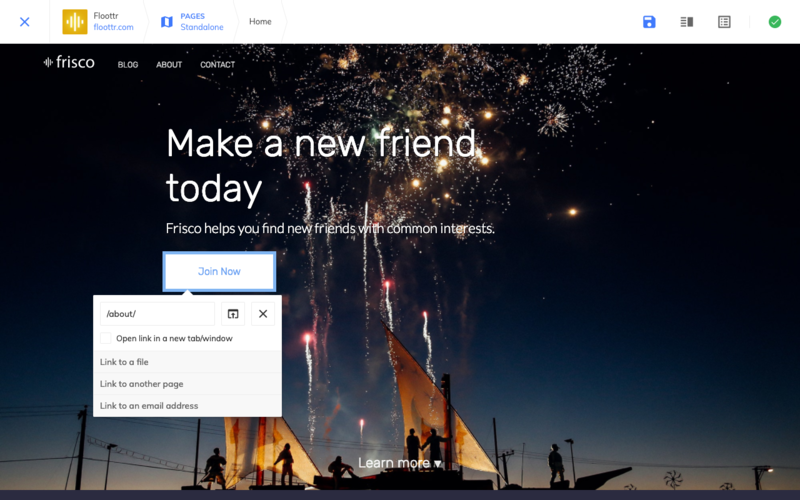Click the green checkmark status icon
The height and width of the screenshot is (500, 800).
[774, 22]
